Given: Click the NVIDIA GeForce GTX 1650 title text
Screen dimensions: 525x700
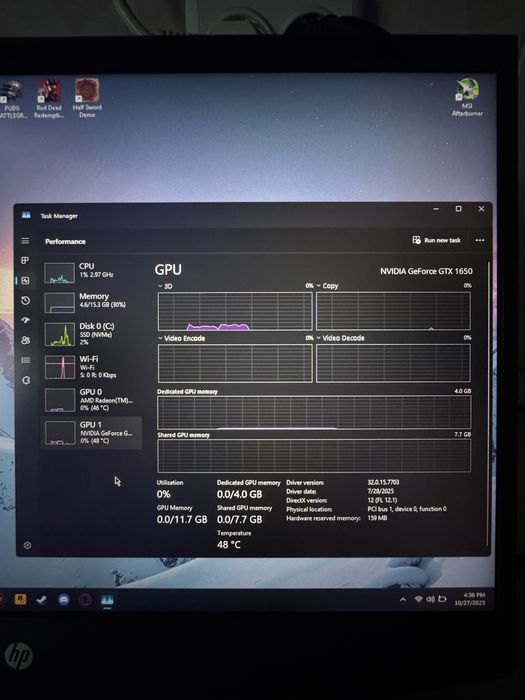Looking at the screenshot, I should point(426,271).
